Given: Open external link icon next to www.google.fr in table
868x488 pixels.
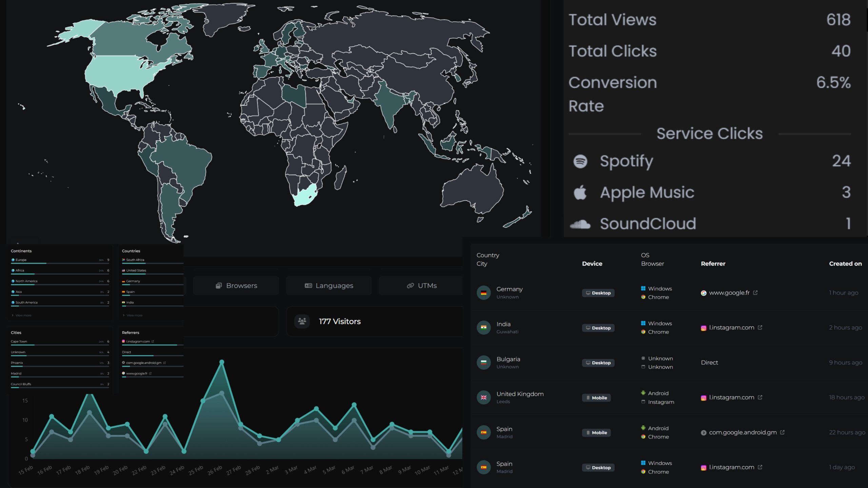Looking at the screenshot, I should point(755,293).
